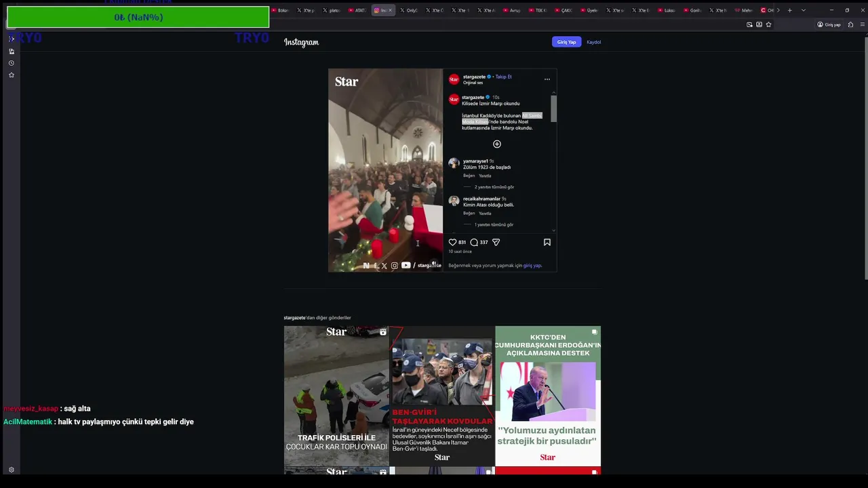Bookmark this page with toolbar star

pyautogui.click(x=768, y=24)
